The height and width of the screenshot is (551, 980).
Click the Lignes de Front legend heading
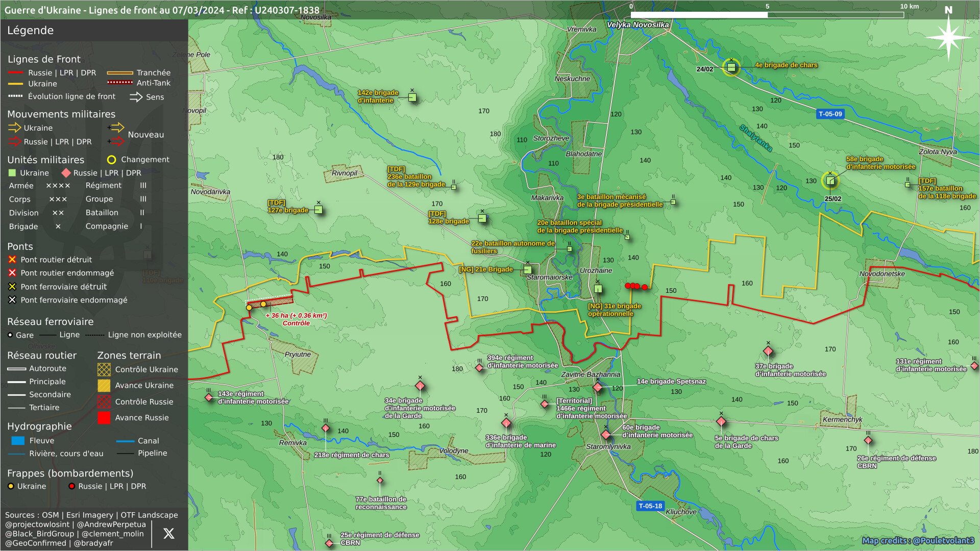(44, 59)
